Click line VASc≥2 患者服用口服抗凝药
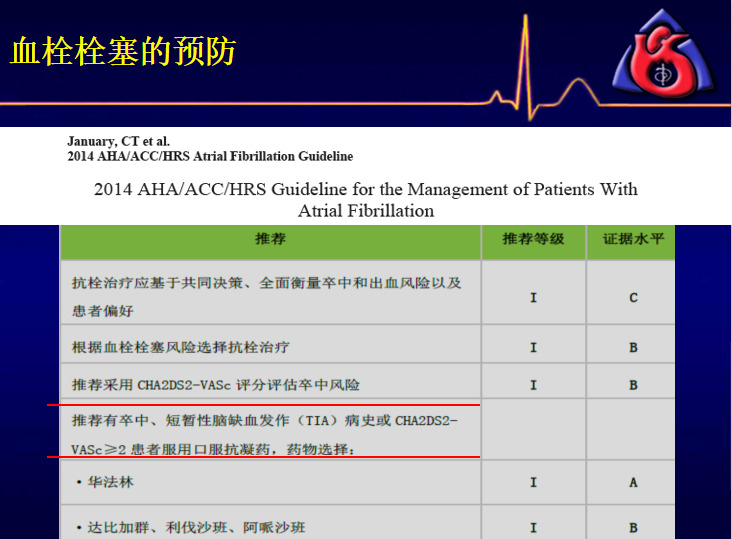732x539 pixels. pos(171,449)
